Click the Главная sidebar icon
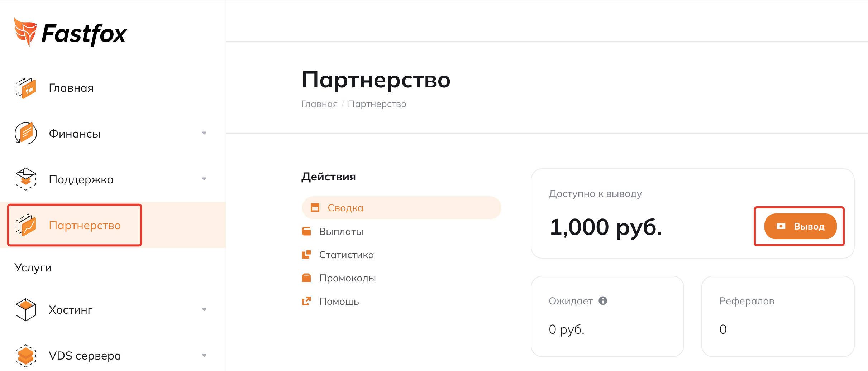Viewport: 868px width, 371px height. point(26,88)
